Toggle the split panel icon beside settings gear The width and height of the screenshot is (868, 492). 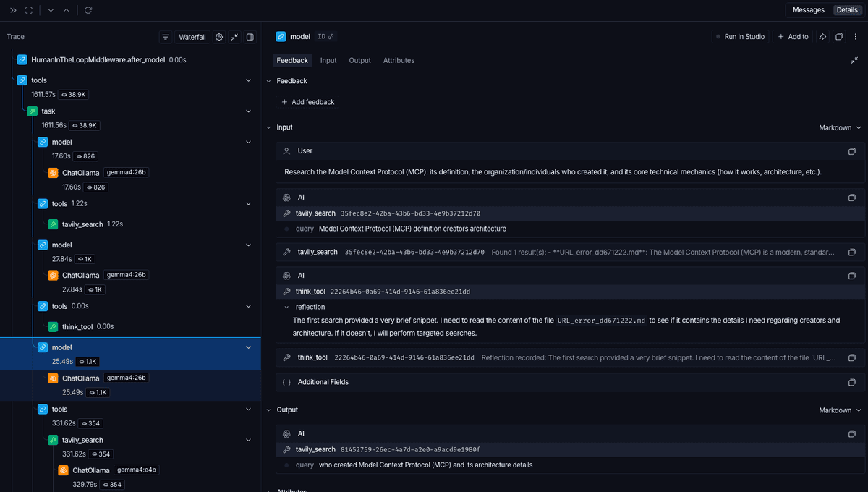(250, 37)
